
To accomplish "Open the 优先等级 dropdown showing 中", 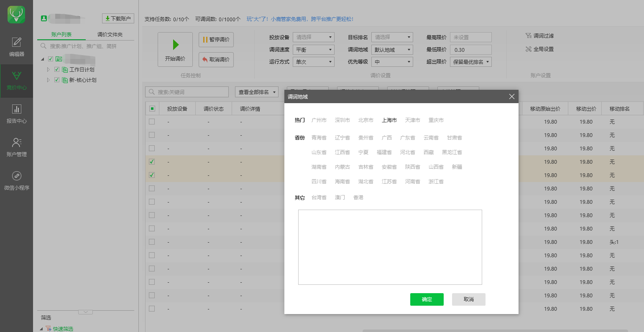I will click(x=392, y=62).
